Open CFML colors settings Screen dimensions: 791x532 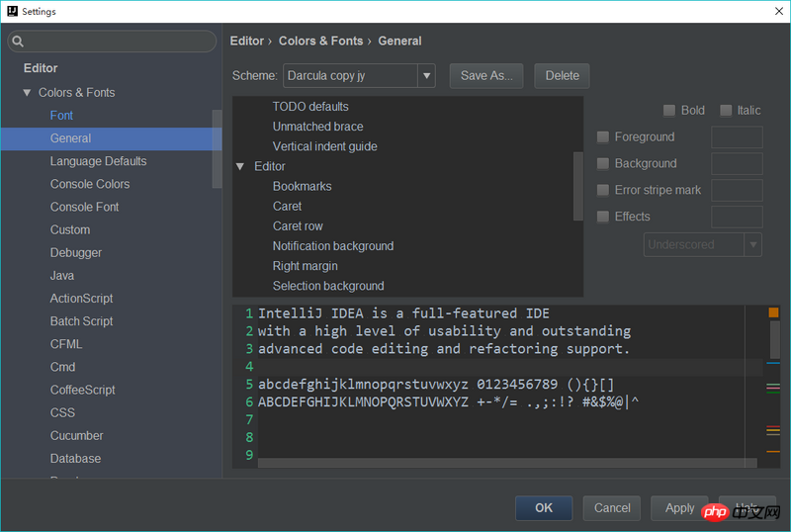pyautogui.click(x=66, y=344)
